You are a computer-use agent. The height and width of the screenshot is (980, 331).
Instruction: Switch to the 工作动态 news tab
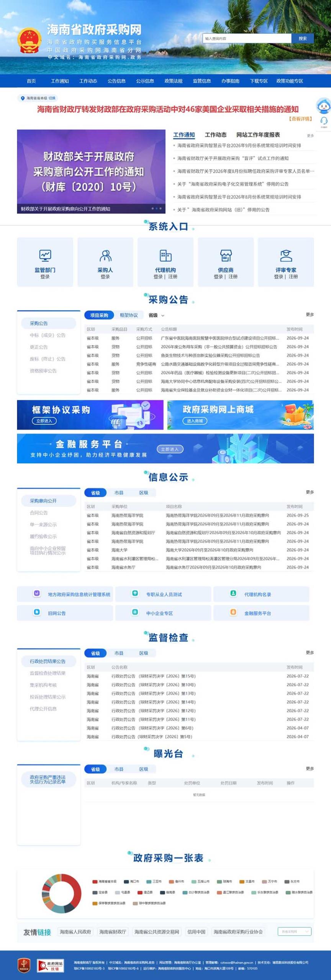[216, 135]
